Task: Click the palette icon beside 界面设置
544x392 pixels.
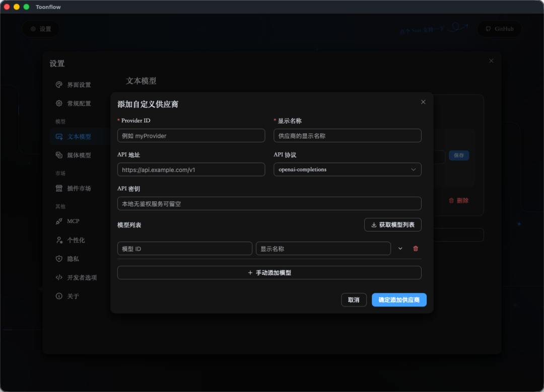Action: pos(59,85)
